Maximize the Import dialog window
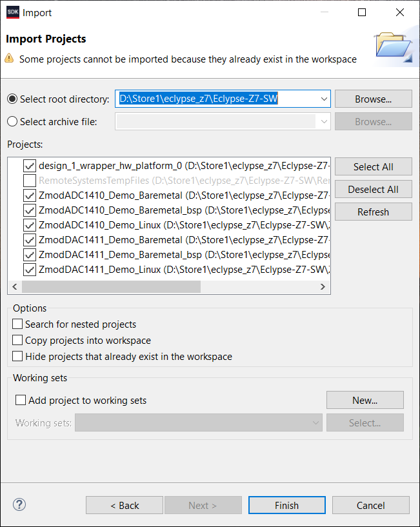Screen dimensions: 420x527 (x=362, y=12)
